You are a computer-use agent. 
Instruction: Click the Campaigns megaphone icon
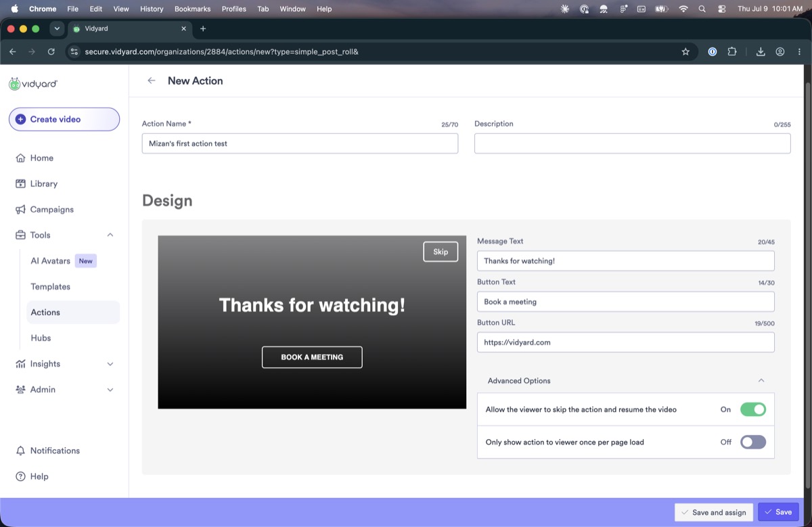20,210
